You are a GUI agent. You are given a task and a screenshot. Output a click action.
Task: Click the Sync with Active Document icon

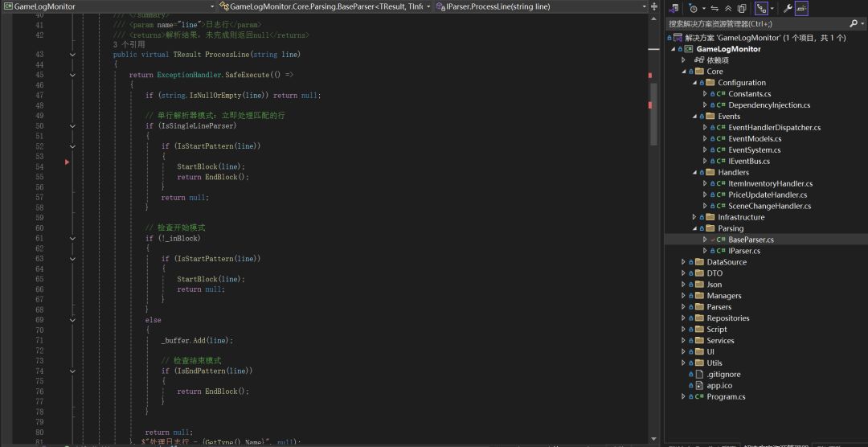714,8
